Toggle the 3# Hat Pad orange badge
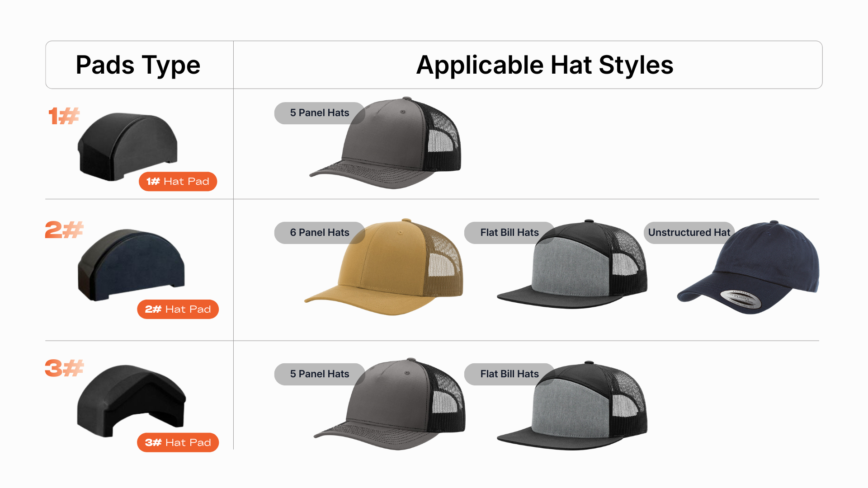The height and width of the screenshot is (488, 868). pyautogui.click(x=178, y=442)
